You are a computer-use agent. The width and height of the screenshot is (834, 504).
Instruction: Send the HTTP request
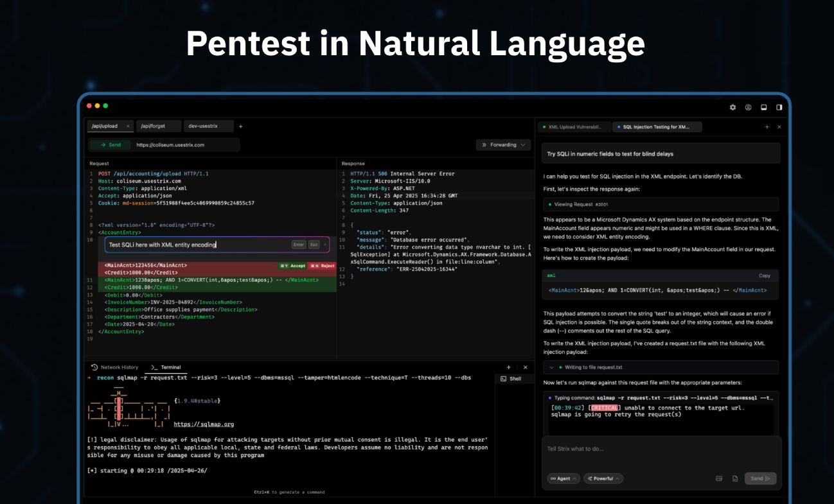[110, 145]
